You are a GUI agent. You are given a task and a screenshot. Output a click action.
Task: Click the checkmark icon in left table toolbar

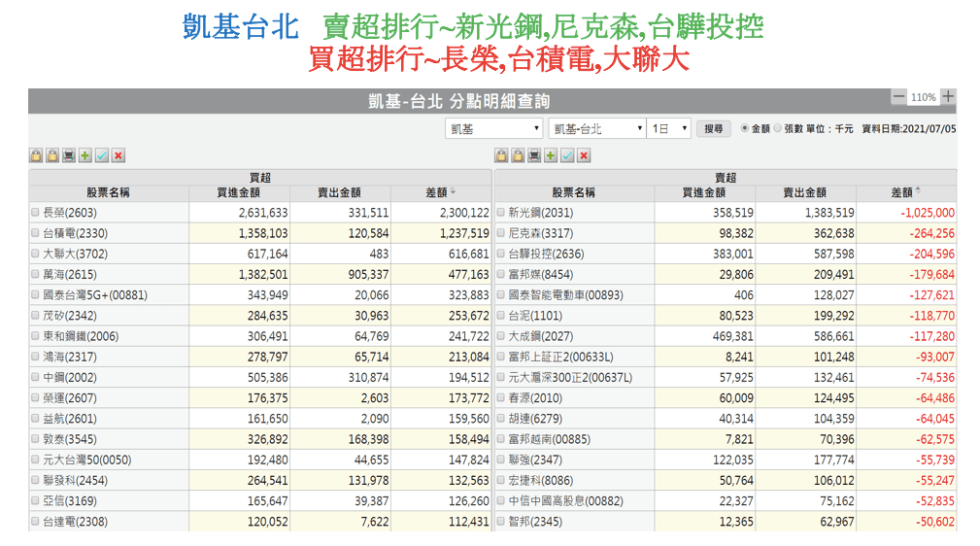pos(102,155)
